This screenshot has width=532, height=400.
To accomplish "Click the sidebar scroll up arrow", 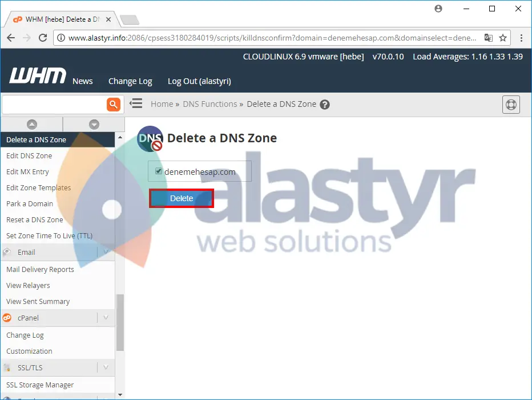I will (x=120, y=137).
